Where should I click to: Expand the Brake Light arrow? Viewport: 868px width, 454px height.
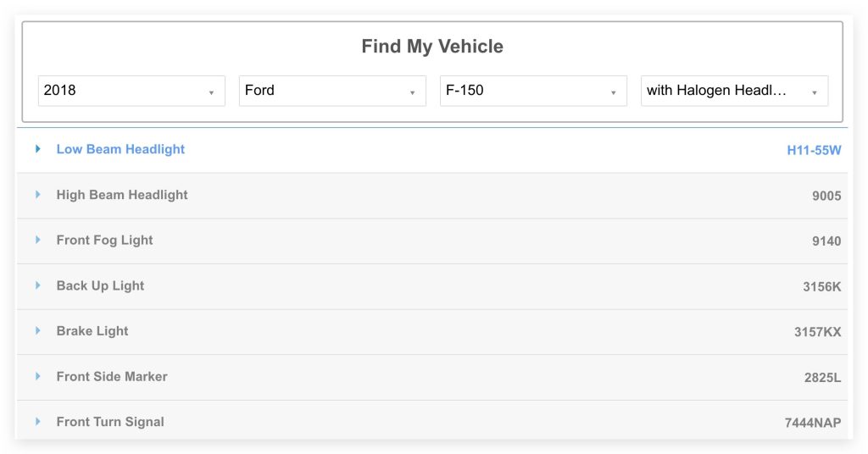[x=37, y=330]
